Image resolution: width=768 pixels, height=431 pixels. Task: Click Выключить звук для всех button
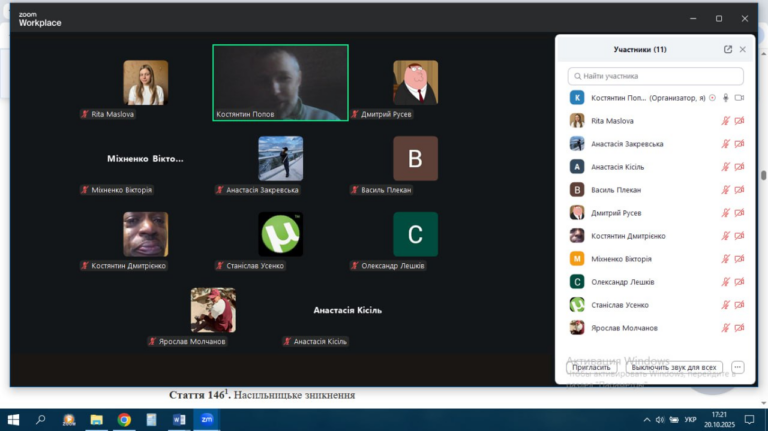tap(674, 367)
